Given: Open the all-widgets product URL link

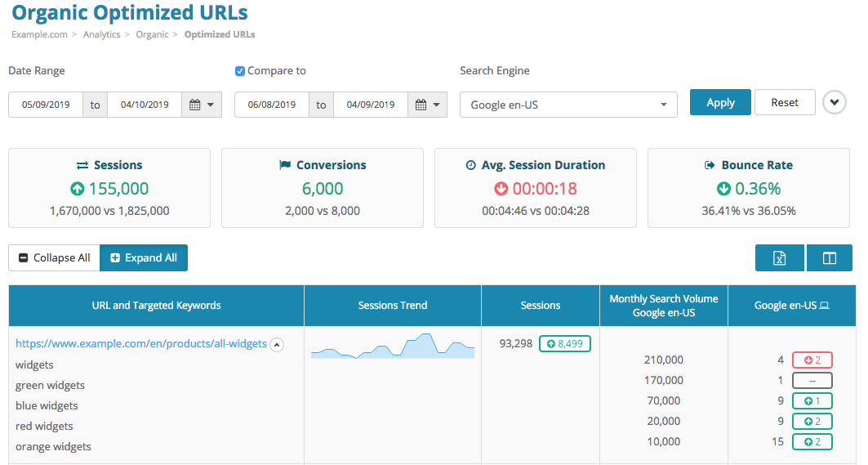Looking at the screenshot, I should [141, 344].
